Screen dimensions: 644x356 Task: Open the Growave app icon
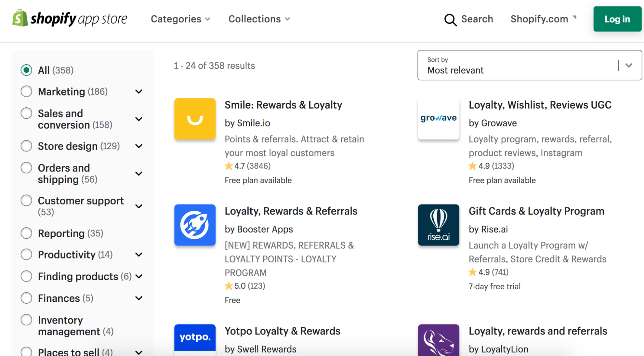click(438, 119)
